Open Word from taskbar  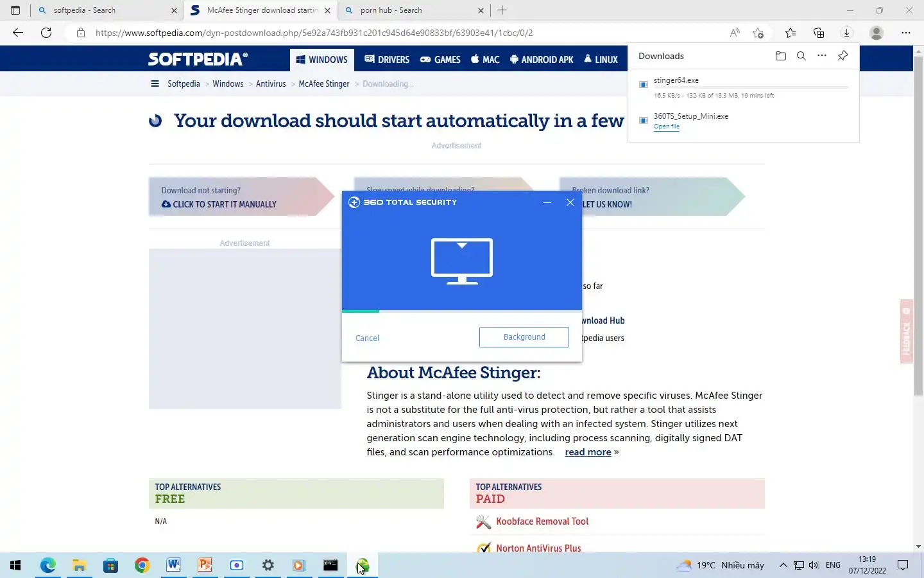(x=173, y=565)
